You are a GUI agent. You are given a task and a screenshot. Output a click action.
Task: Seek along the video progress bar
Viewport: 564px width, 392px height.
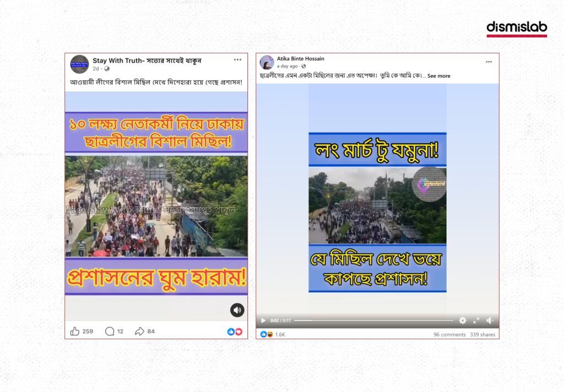373,320
